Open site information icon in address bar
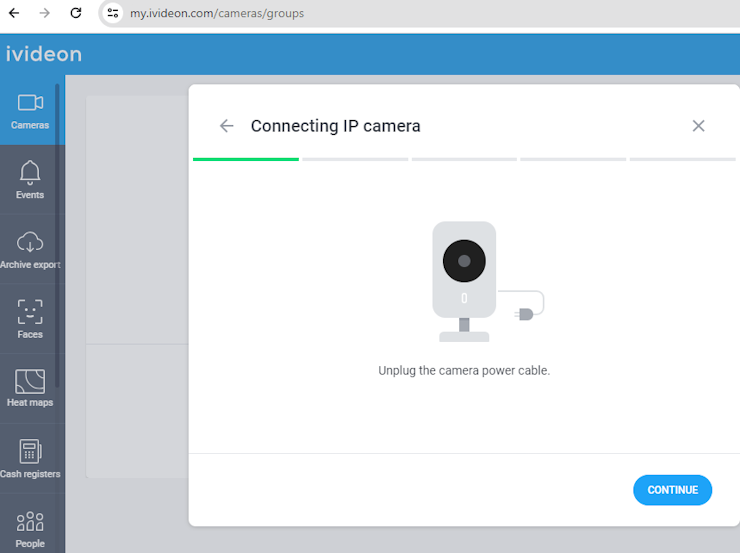This screenshot has width=740, height=553. click(x=112, y=13)
